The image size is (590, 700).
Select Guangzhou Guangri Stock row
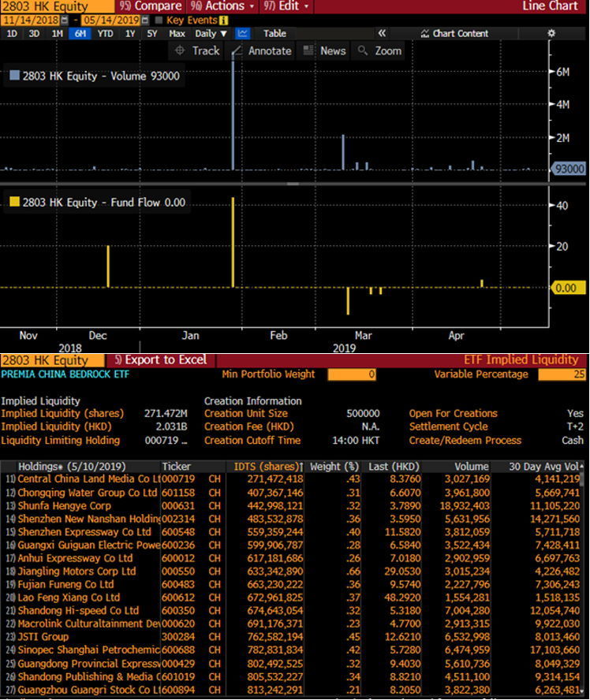click(x=293, y=690)
